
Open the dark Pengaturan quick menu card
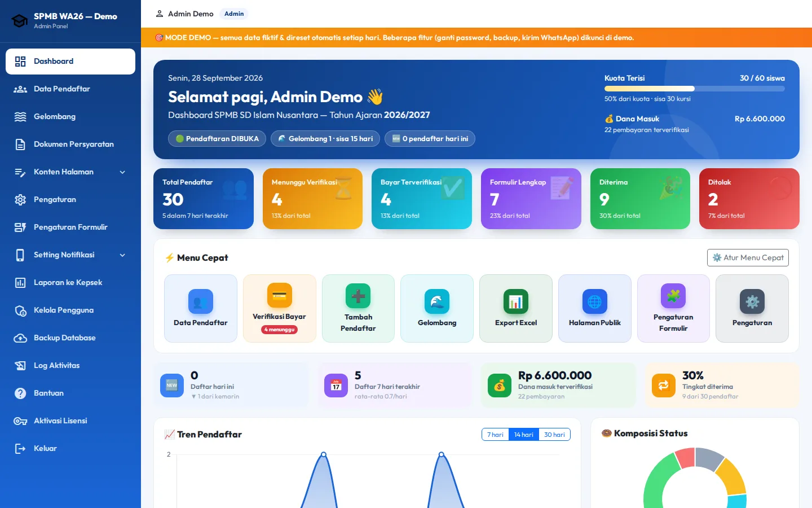click(x=752, y=308)
